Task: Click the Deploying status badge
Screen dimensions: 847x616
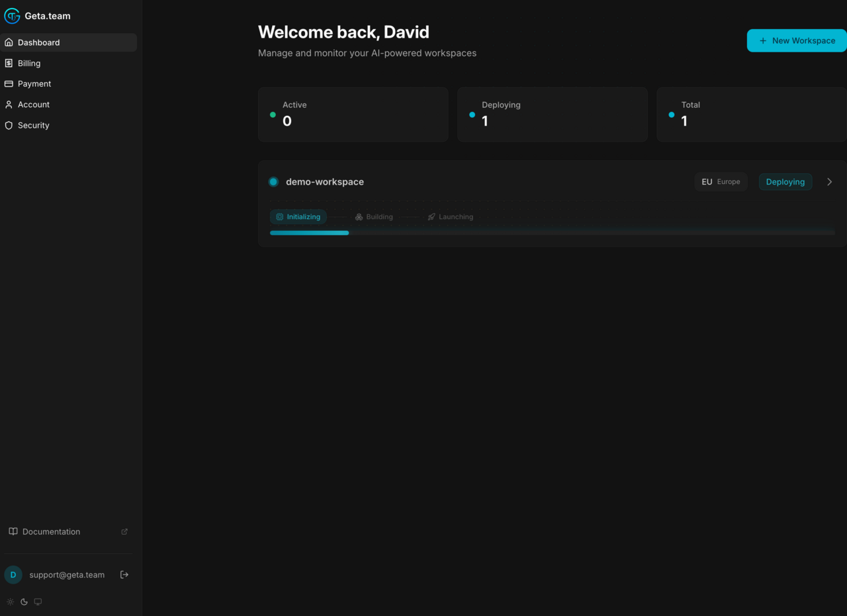Action: tap(785, 182)
